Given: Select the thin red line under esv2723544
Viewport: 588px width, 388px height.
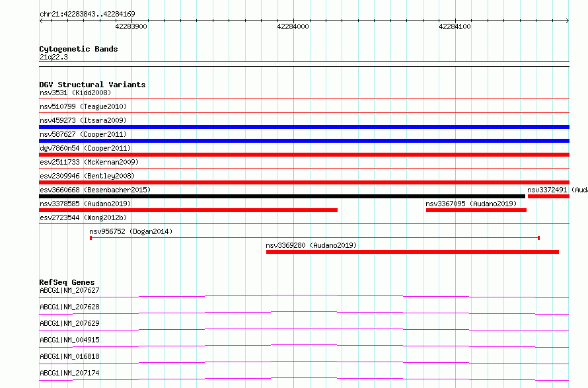Looking at the screenshot, I should pyautogui.click(x=304, y=223).
